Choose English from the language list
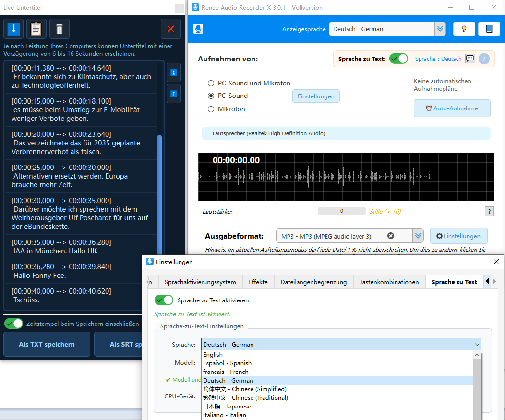 (337, 354)
